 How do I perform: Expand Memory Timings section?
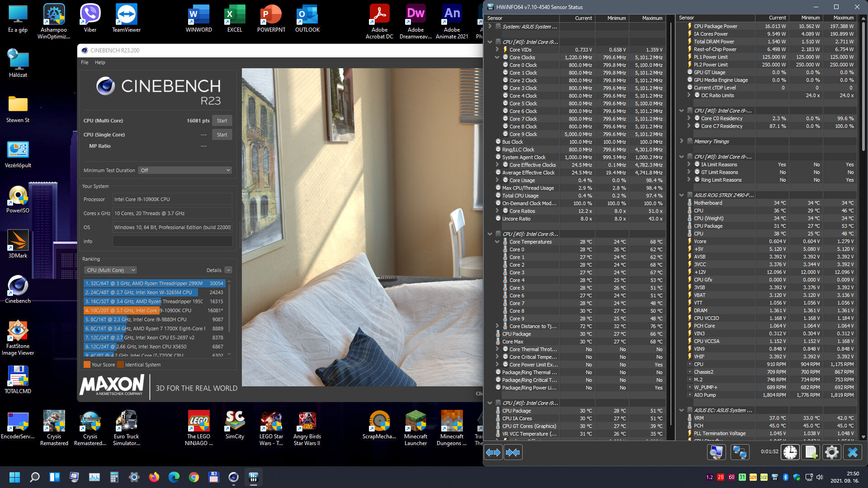(x=681, y=141)
